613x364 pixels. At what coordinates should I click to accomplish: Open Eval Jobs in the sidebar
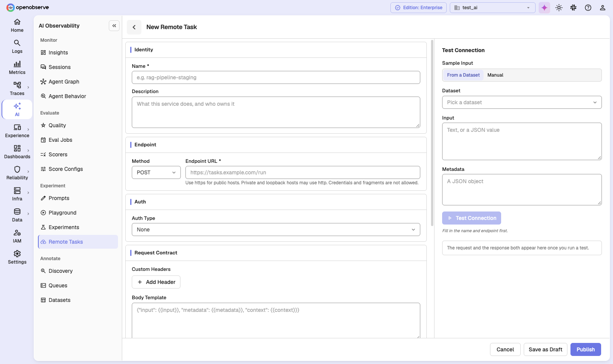(78, 140)
